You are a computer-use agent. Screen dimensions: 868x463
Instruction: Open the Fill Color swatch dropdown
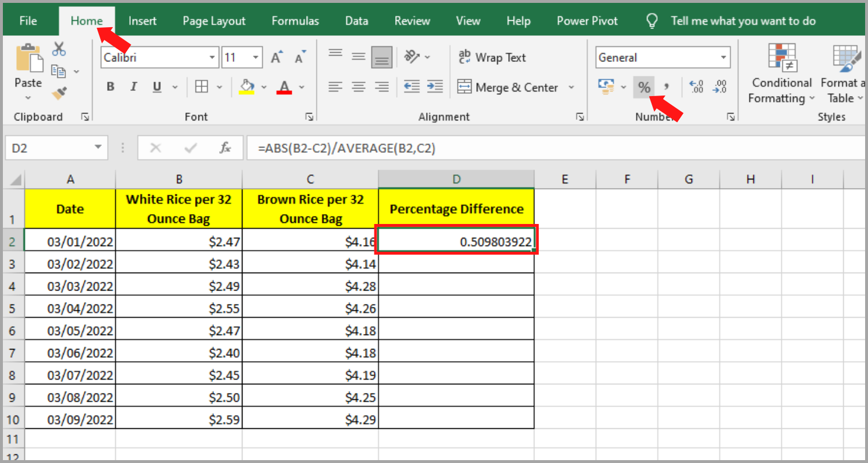[264, 87]
